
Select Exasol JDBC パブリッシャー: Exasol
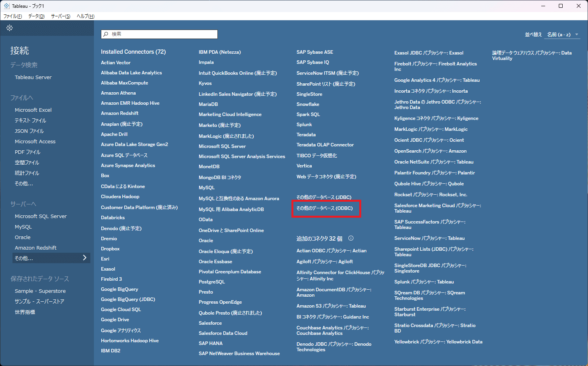pyautogui.click(x=429, y=53)
